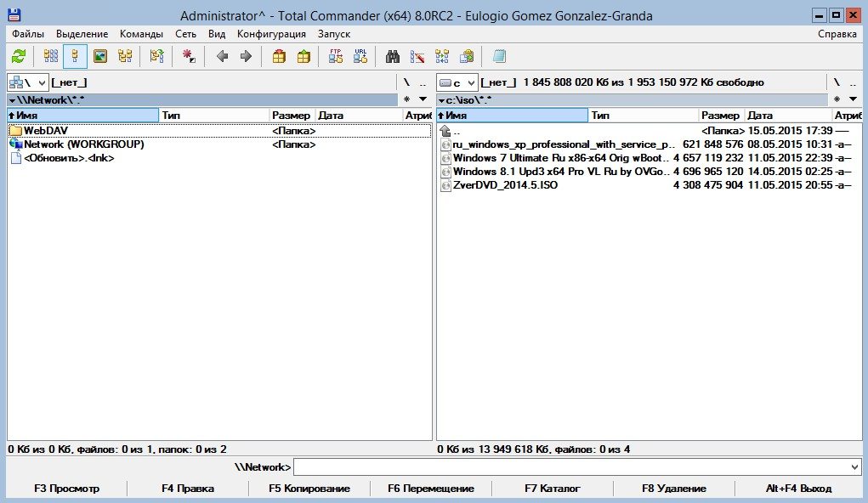Open file search with binoculars icon
The image size is (868, 503).
tap(393, 57)
